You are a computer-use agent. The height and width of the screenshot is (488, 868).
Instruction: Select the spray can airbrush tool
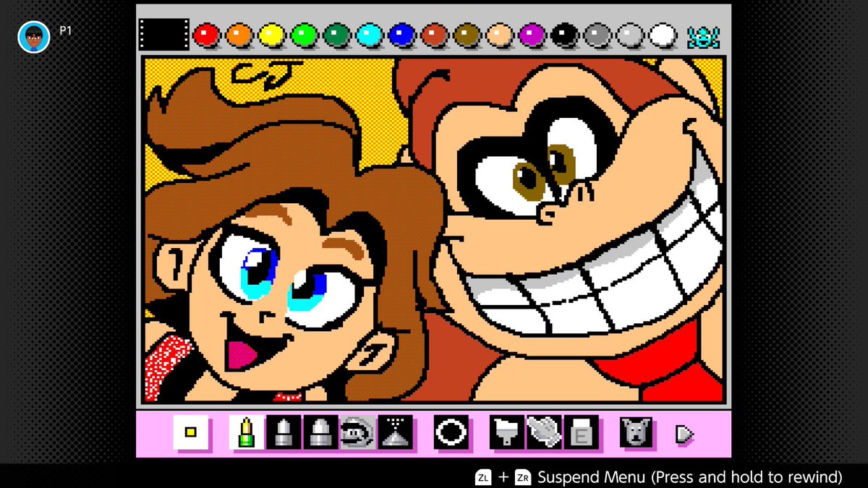tap(395, 432)
